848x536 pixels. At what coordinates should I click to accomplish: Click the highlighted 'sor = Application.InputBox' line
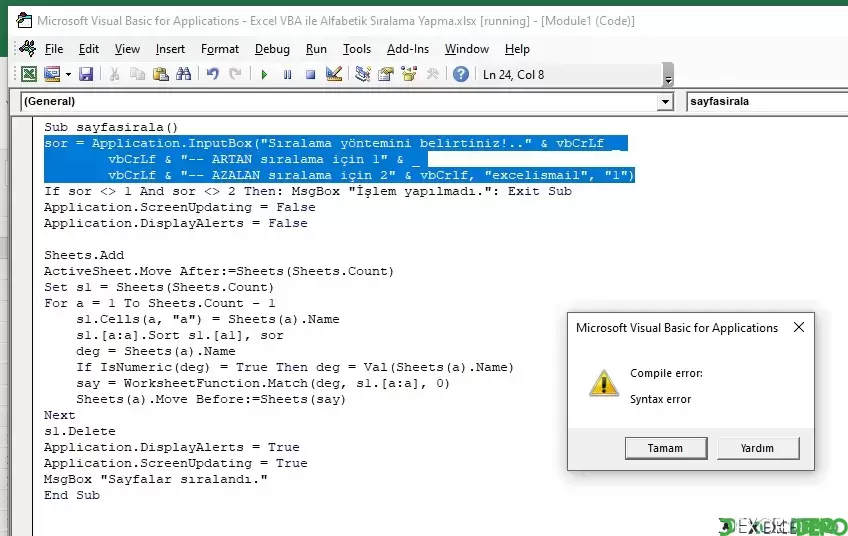tap(336, 143)
